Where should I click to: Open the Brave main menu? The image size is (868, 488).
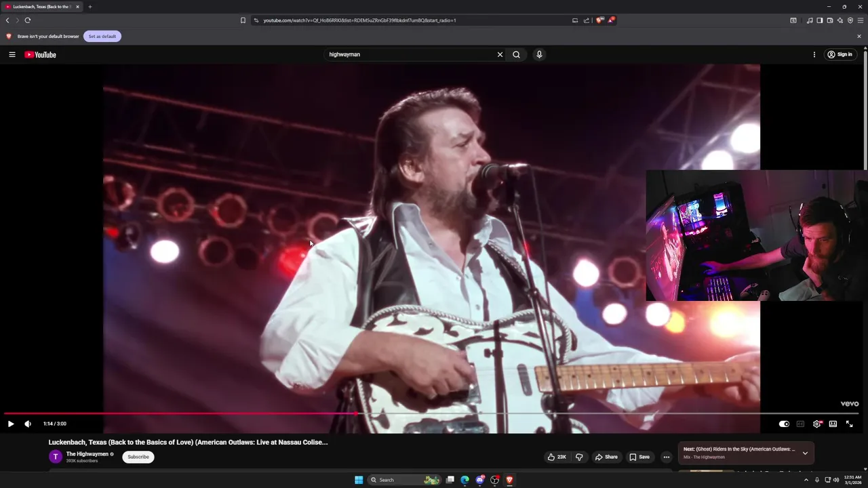point(861,20)
